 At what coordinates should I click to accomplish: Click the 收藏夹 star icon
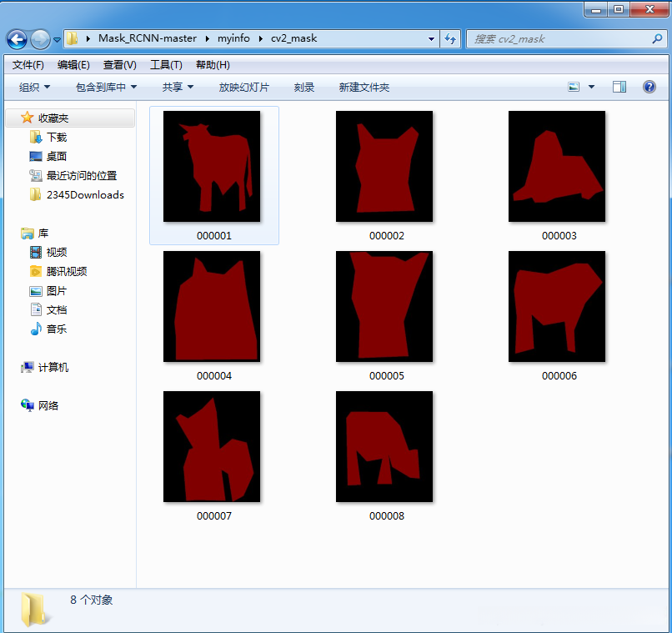click(x=27, y=118)
